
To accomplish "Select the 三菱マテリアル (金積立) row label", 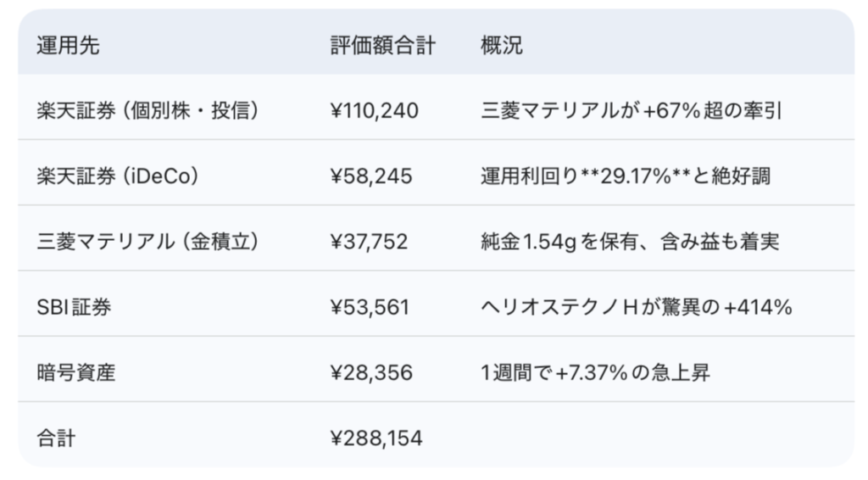I will point(147,242).
